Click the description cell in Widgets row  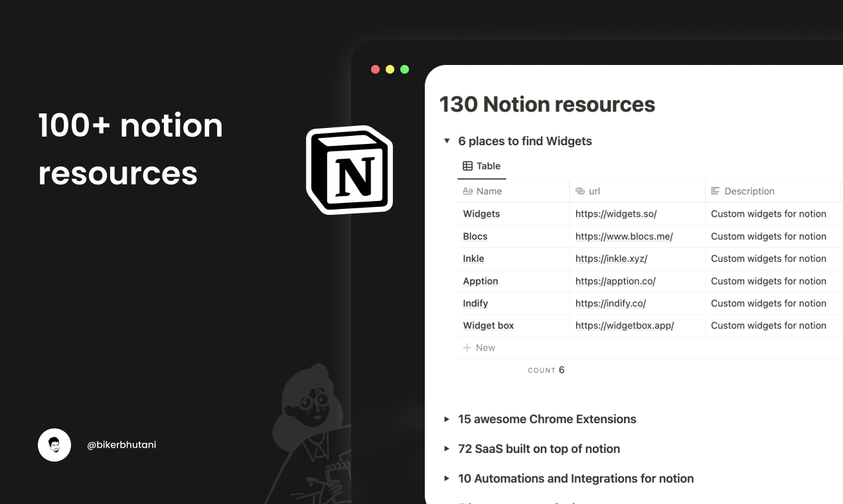tap(773, 214)
